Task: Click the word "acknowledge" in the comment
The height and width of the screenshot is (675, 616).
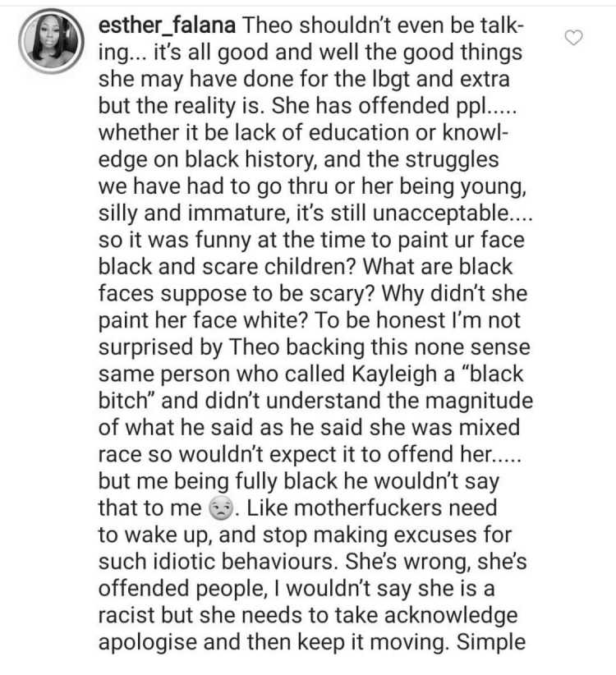Action: 451,616
